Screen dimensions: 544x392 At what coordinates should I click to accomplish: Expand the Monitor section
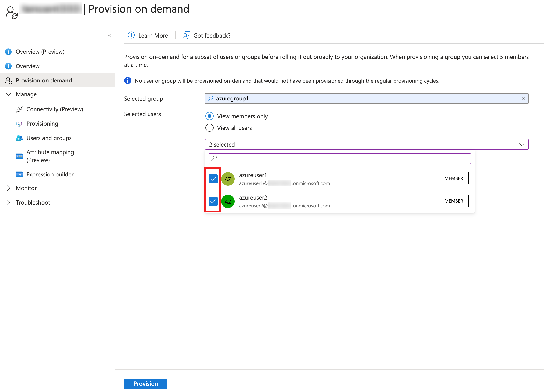coord(9,188)
